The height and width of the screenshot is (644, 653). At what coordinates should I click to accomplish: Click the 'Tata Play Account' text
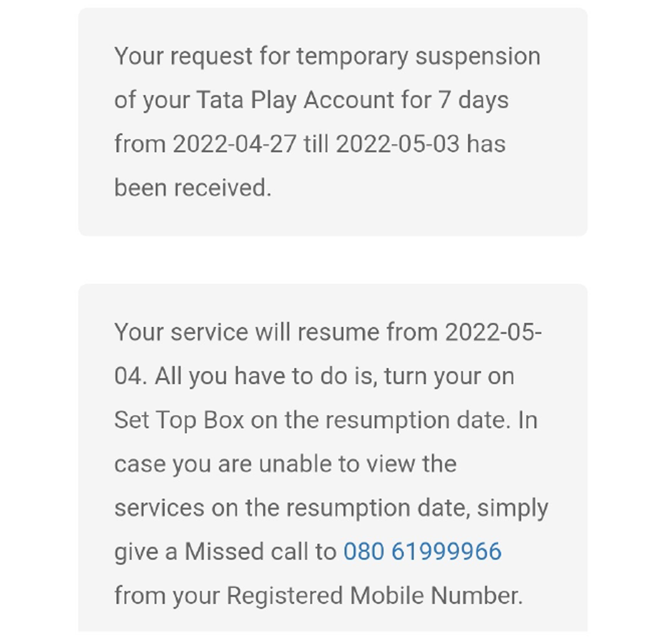point(295,100)
